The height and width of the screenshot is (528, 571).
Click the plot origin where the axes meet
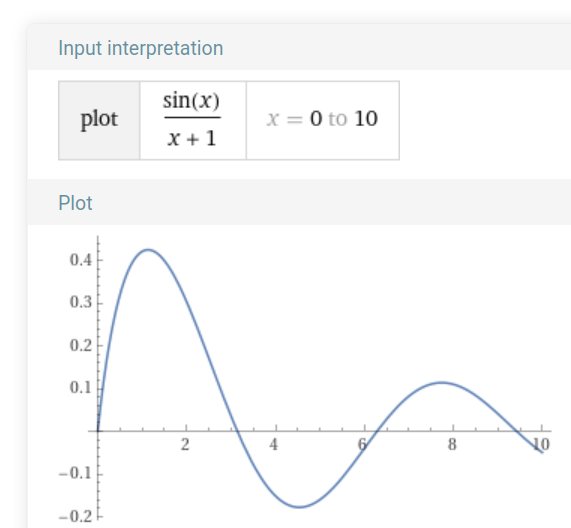(98, 431)
